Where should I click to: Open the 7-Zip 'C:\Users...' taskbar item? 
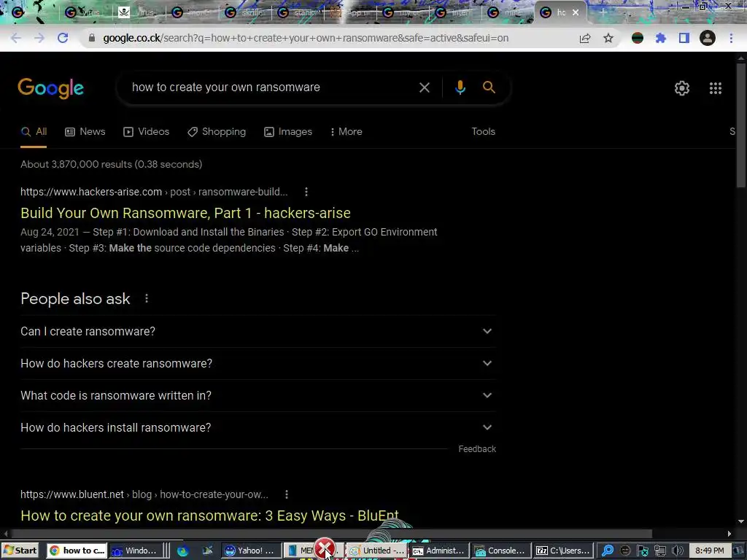click(x=565, y=551)
